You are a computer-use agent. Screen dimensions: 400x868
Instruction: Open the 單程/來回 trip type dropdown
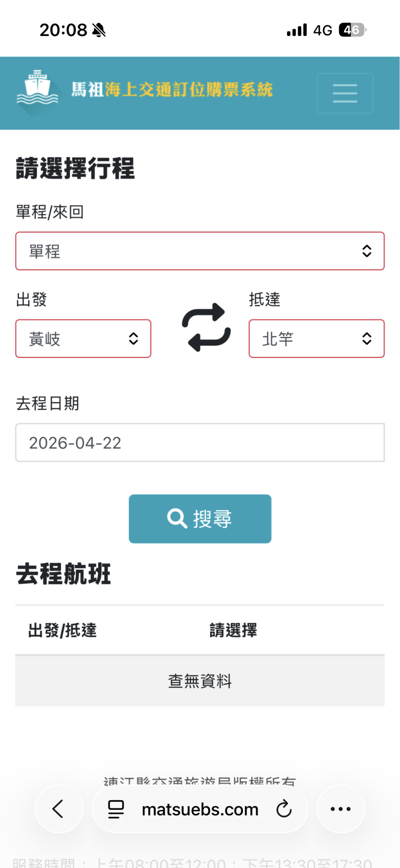pos(199,251)
